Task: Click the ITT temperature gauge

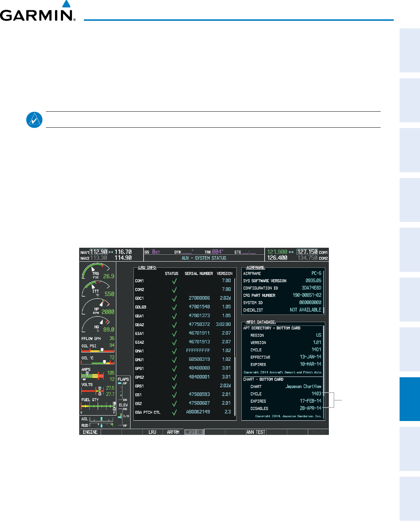Action: pos(98,289)
